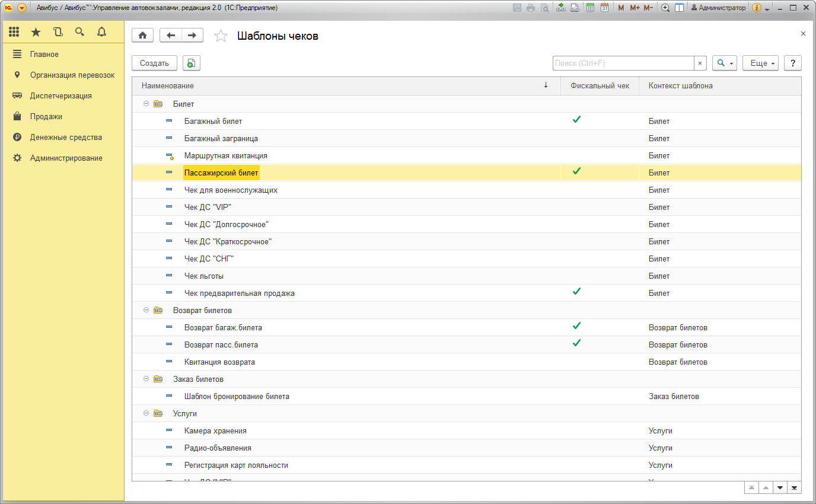The width and height of the screenshot is (816, 504).
Task: Open Favorites star in the tools panel
Action: 36,32
